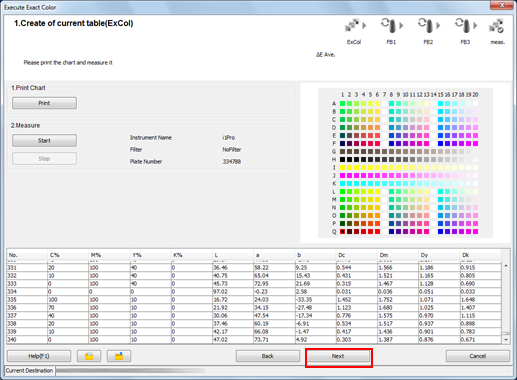Click Dk value 1.648
This screenshot has height=380, width=517.
(468, 300)
